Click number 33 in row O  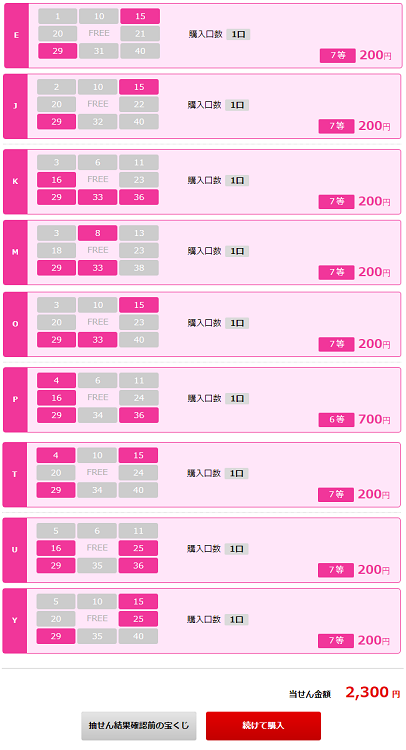pyautogui.click(x=98, y=340)
